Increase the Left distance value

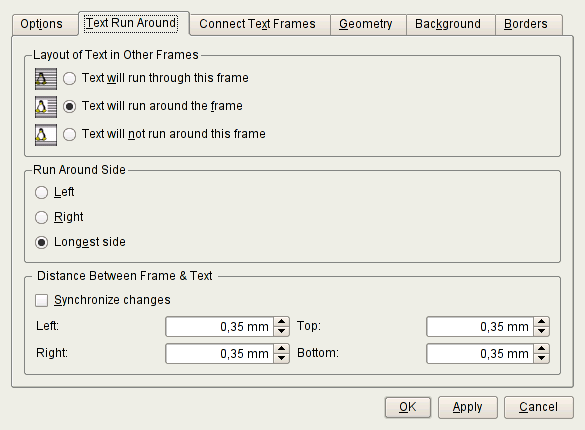coord(282,322)
